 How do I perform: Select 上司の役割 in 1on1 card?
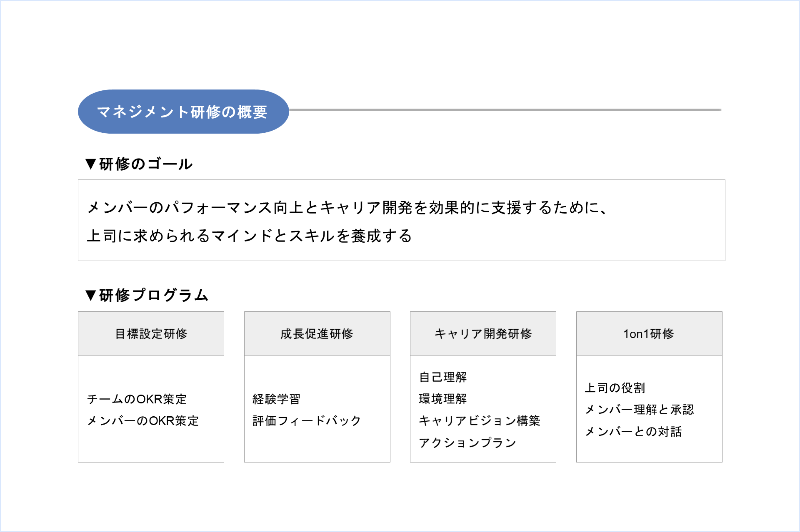click(615, 388)
